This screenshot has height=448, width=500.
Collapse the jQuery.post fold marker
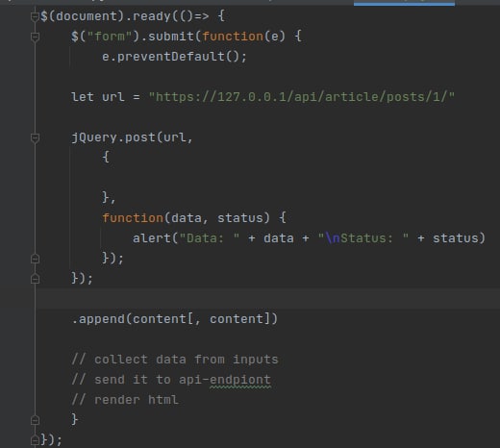coord(35,138)
